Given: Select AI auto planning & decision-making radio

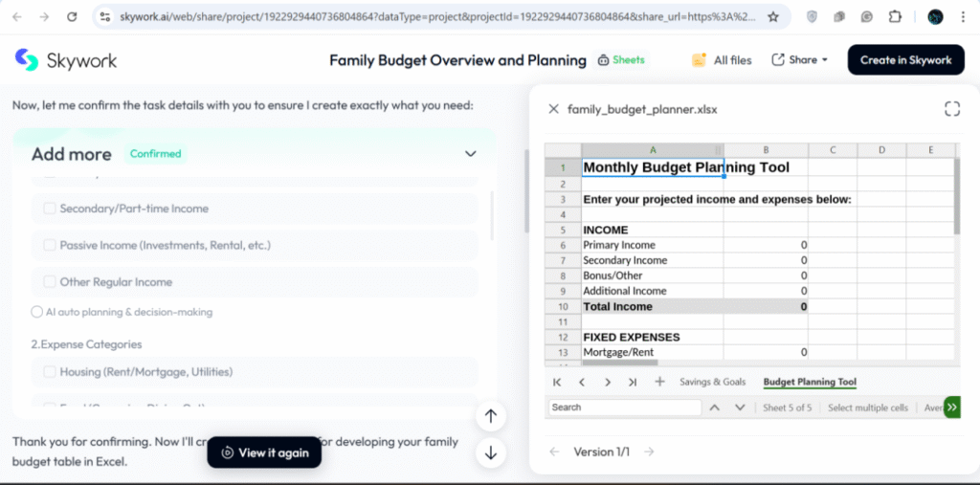Looking at the screenshot, I should (36, 312).
